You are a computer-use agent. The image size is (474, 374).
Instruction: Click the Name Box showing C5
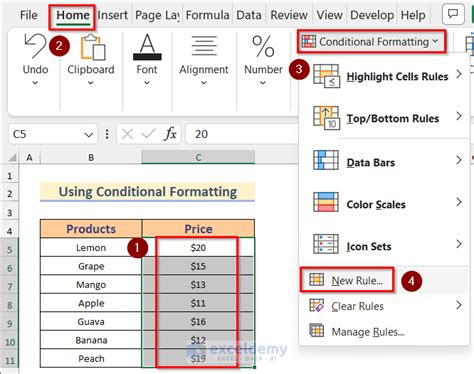pyautogui.click(x=53, y=134)
